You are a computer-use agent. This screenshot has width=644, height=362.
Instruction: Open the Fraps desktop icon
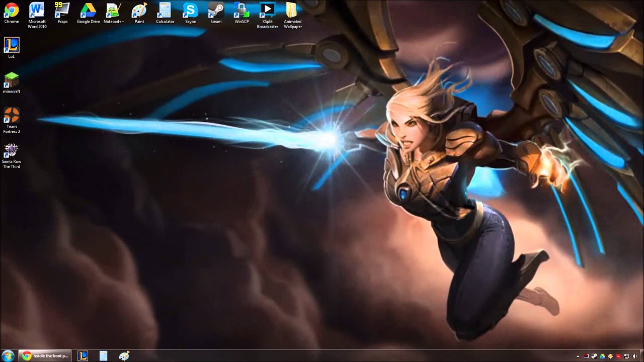pos(62,13)
